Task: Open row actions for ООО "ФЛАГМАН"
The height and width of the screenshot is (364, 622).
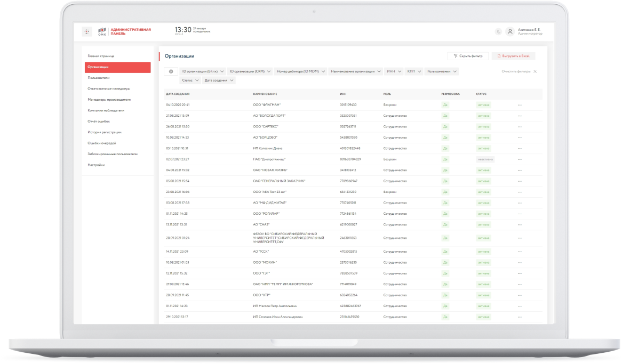Action: point(520,105)
